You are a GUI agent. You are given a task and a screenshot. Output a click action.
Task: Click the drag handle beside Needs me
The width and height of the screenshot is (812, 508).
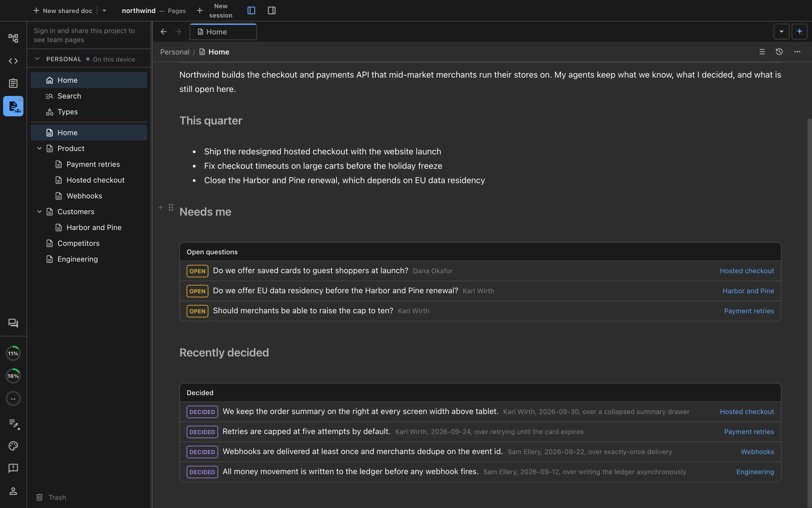pyautogui.click(x=171, y=207)
